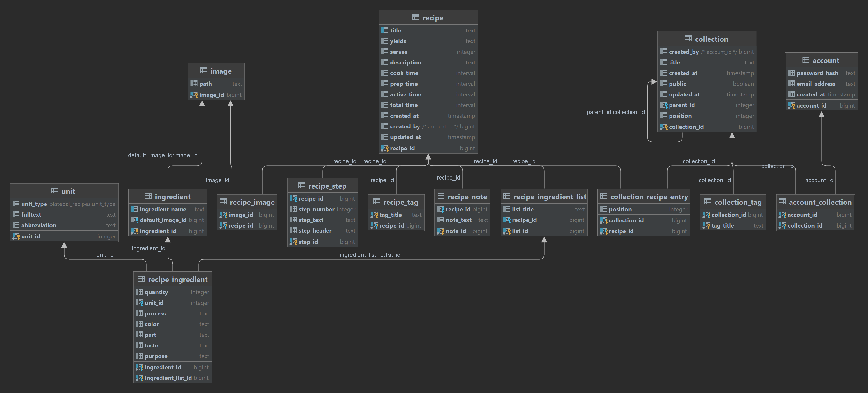Click the image table header icon

pos(204,71)
